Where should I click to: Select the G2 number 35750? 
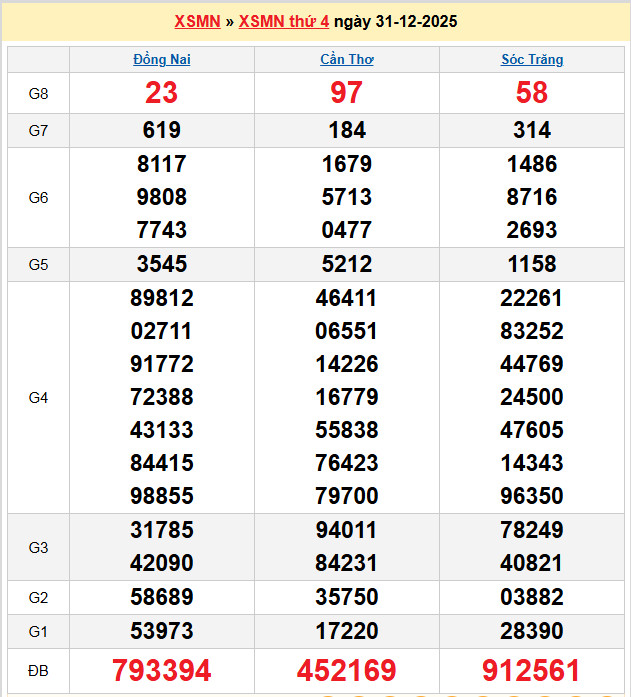coord(347,598)
